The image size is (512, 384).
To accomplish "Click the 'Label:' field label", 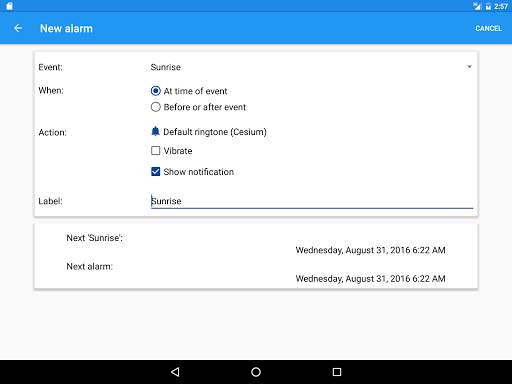I will 50,201.
